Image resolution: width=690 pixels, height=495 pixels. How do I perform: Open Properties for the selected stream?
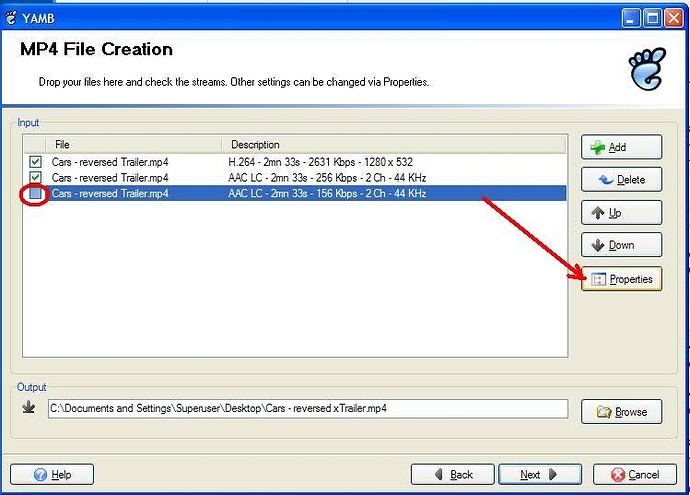(x=621, y=279)
